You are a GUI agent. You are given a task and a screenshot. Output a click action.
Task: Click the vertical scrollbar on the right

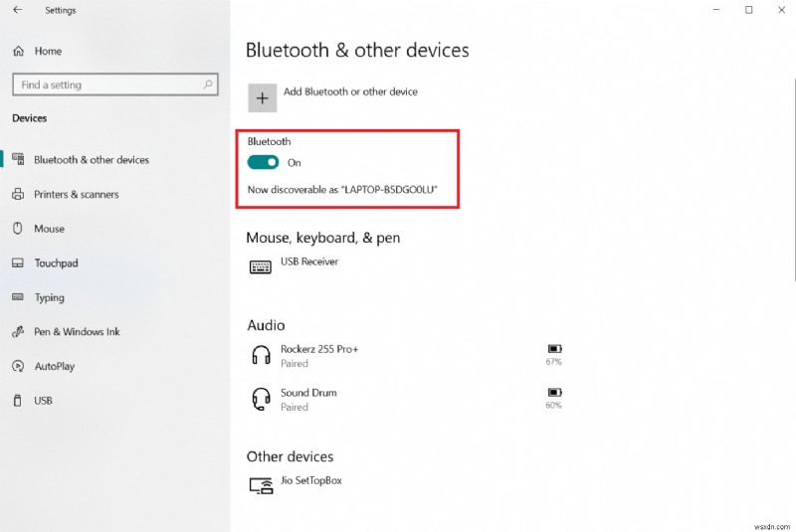coord(793,179)
